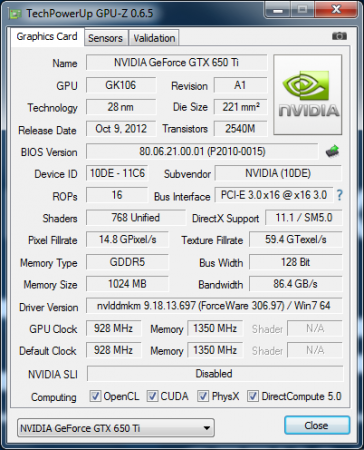Click the camera screenshot icon
The image size is (364, 450).
[339, 36]
